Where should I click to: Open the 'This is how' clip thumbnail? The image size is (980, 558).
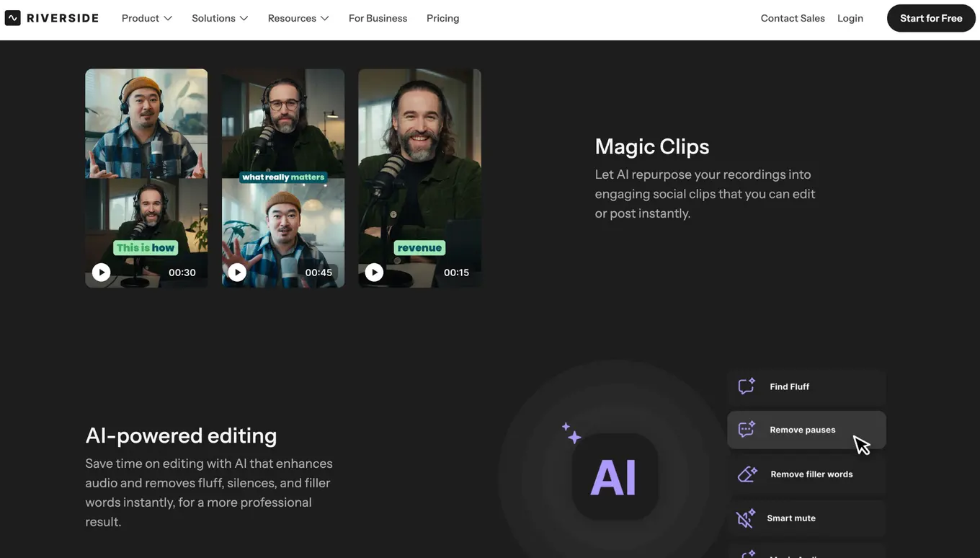[x=146, y=178]
